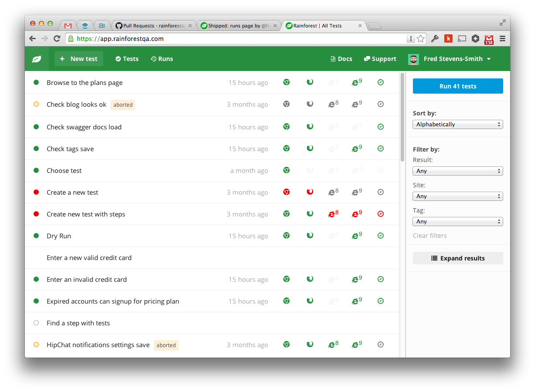Toggle status dot of Browse to the plans page

coord(36,82)
